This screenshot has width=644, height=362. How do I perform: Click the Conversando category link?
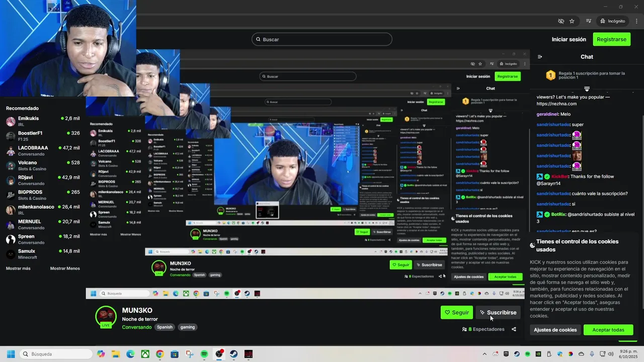[x=137, y=327]
